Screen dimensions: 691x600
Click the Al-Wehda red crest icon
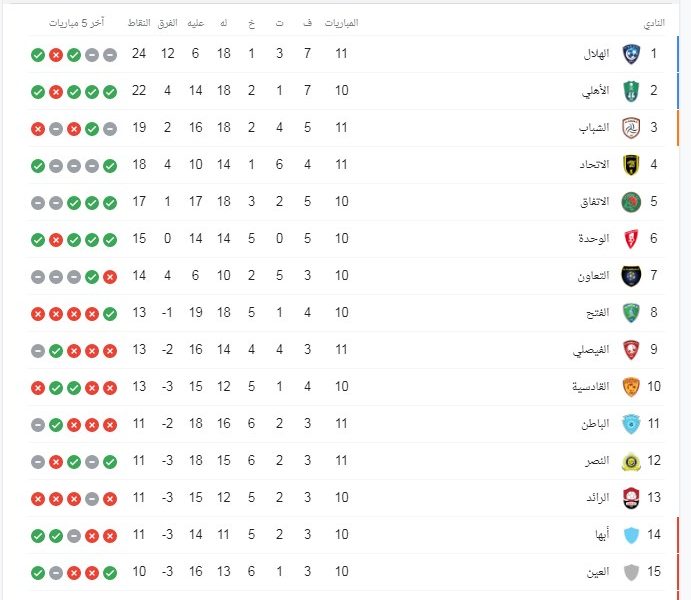point(631,239)
